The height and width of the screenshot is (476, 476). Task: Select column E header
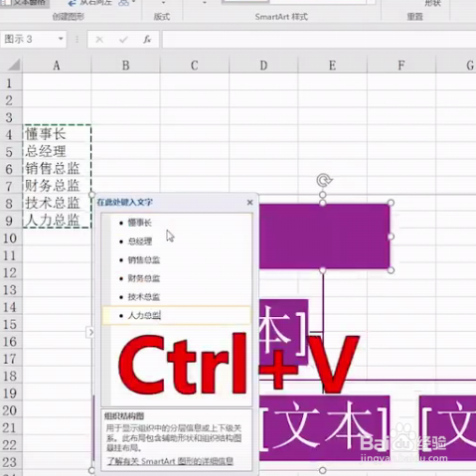(333, 66)
